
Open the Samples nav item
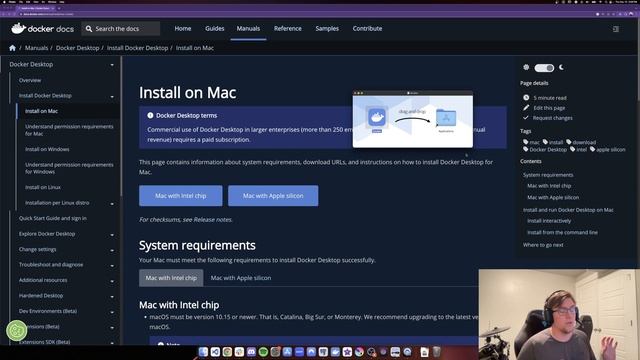coord(327,29)
